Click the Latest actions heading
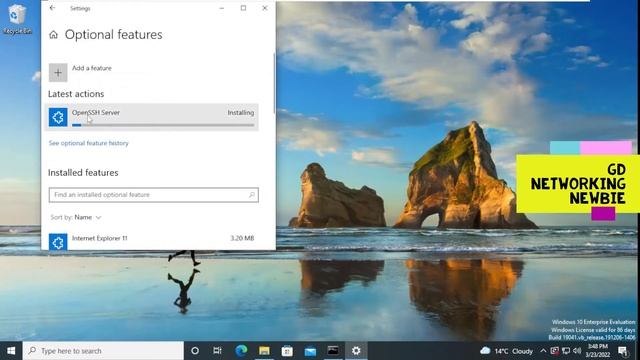This screenshot has height=360, width=640. (76, 94)
